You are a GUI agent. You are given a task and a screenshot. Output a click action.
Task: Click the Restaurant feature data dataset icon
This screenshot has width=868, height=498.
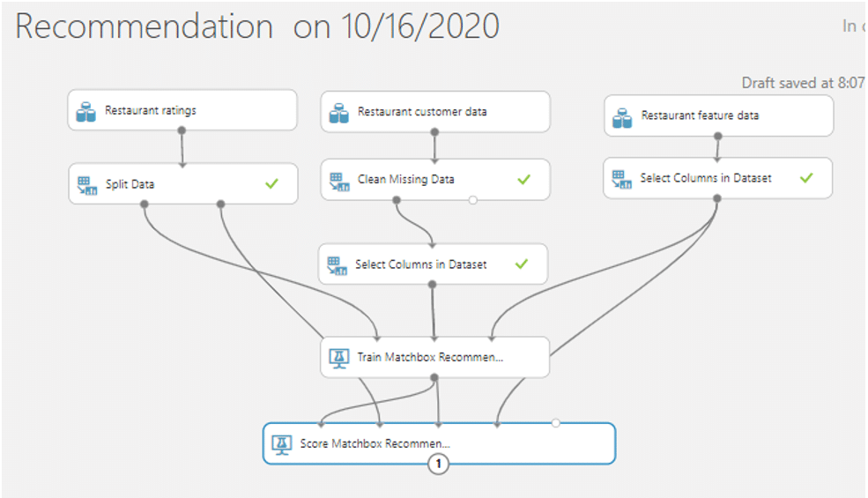pyautogui.click(x=622, y=116)
